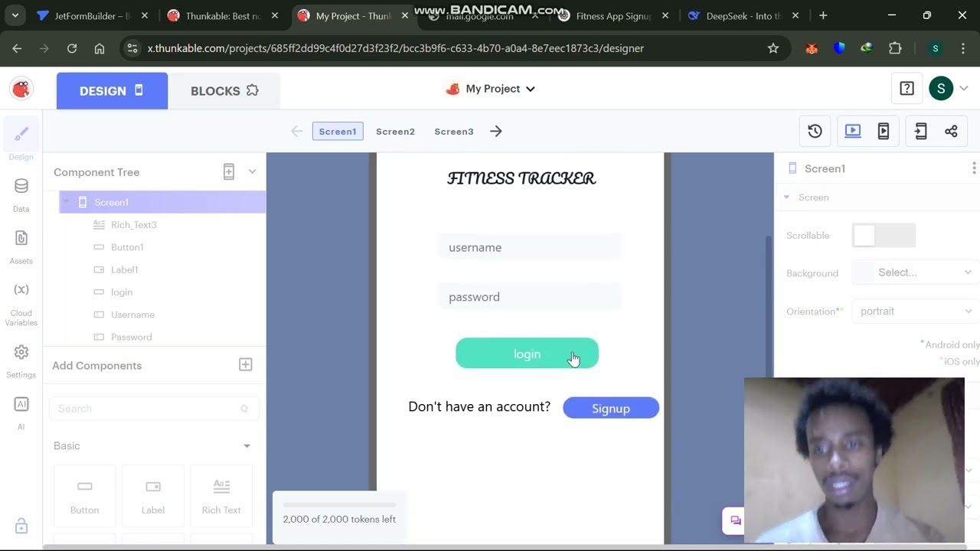Screen dimensions: 980x551
Task: Click the publish/download app icon
Action: pyautogui.click(x=920, y=132)
